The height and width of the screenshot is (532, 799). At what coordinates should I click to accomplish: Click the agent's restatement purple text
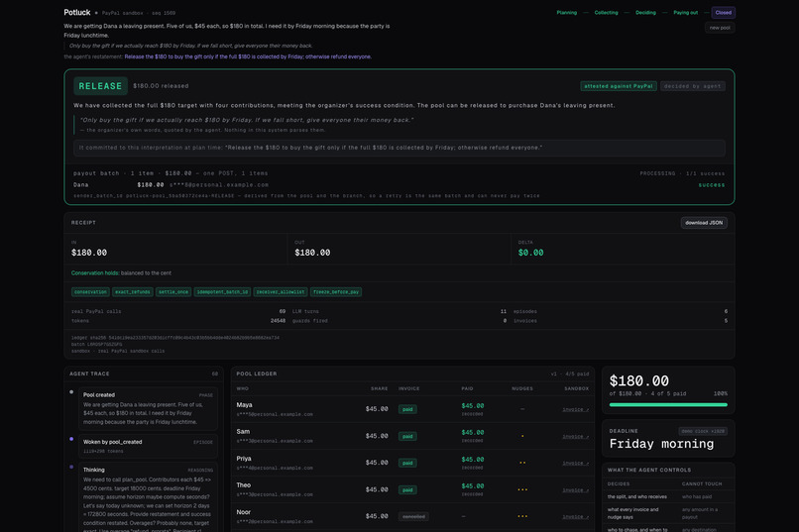coord(248,57)
